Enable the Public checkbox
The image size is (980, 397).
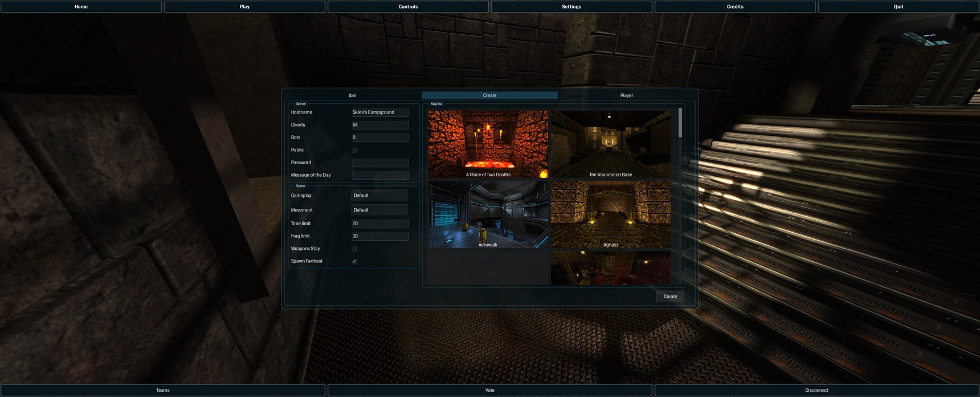pyautogui.click(x=354, y=150)
